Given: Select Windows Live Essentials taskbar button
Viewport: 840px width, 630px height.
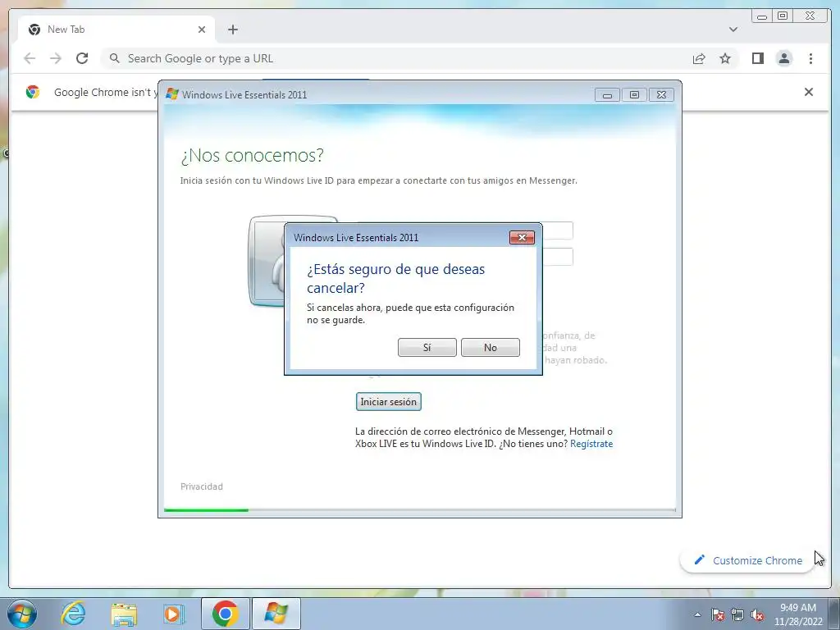Looking at the screenshot, I should click(276, 614).
